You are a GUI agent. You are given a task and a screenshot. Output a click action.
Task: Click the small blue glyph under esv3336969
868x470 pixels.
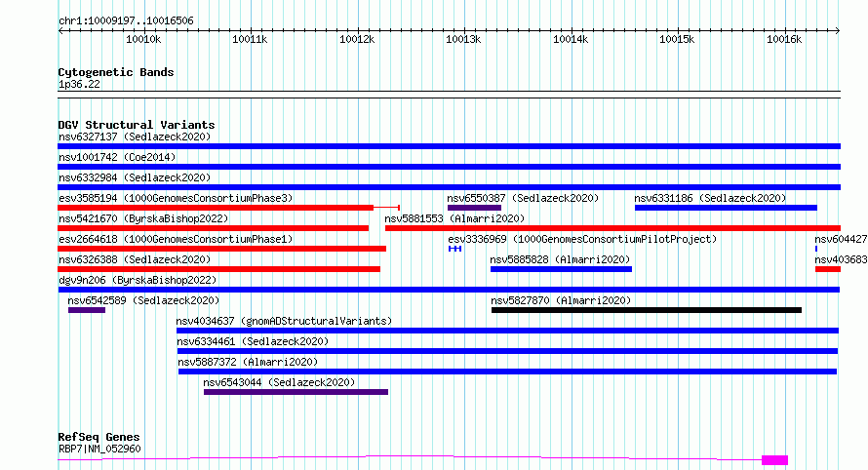(455, 249)
